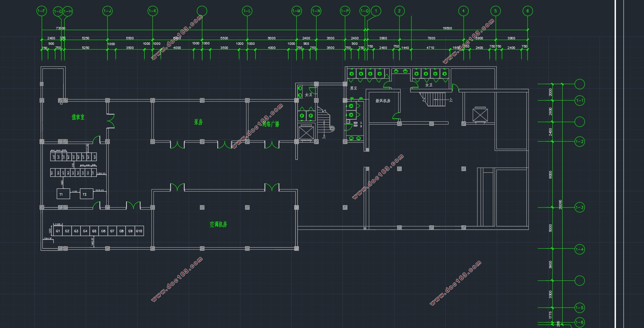Click the blank axis bubble between 1-K and 1-L
This screenshot has width=644, height=328.
pos(202,11)
